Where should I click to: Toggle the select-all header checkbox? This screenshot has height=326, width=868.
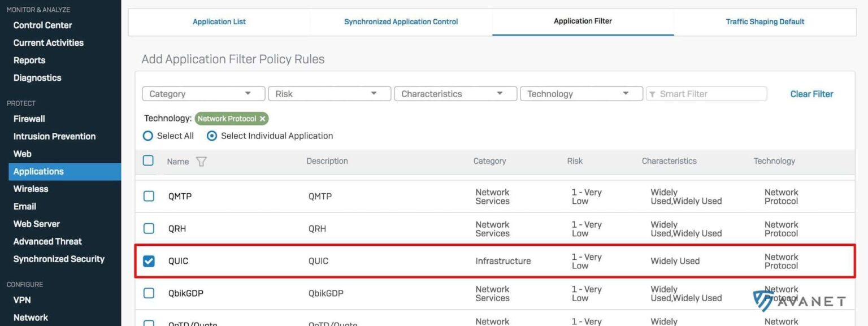(x=148, y=160)
